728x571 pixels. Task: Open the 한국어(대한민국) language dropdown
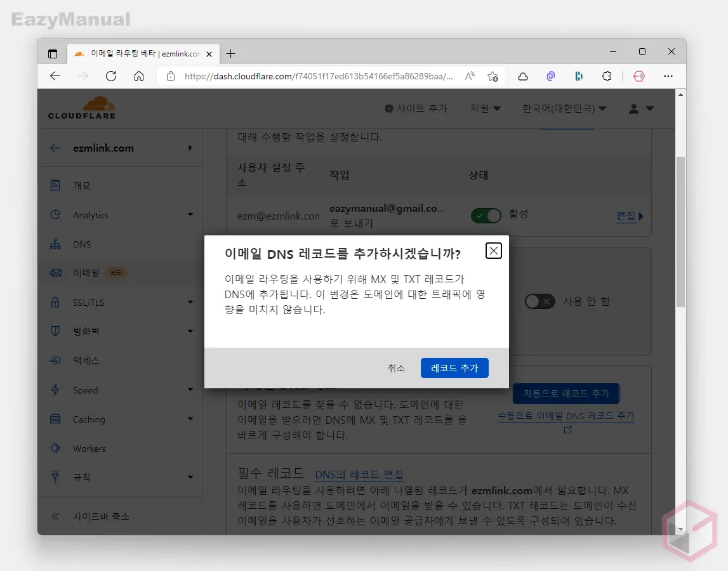(564, 108)
